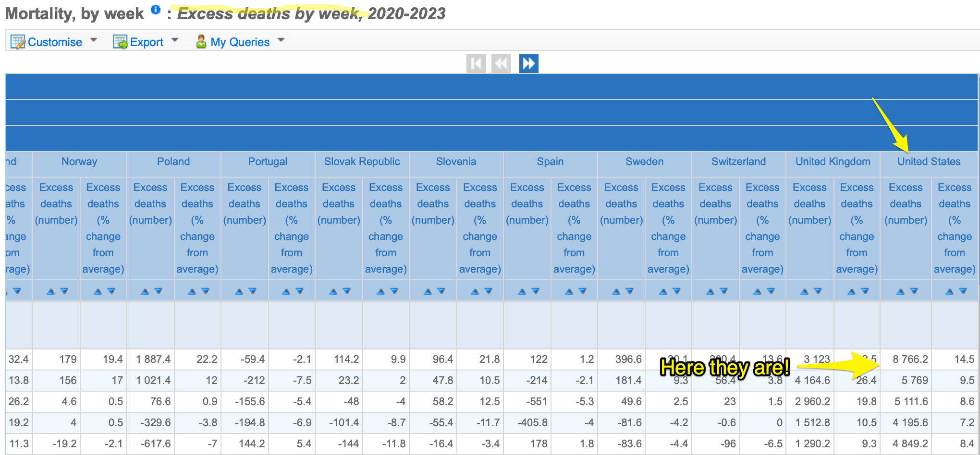Image resolution: width=980 pixels, height=455 pixels.
Task: Sort Slovak Republic percent change descending
Action: point(394,291)
